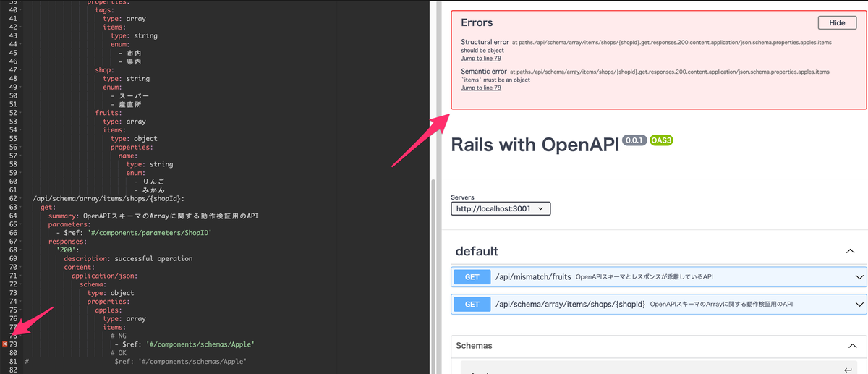Click the Errors heading
The height and width of the screenshot is (374, 868).
[477, 23]
